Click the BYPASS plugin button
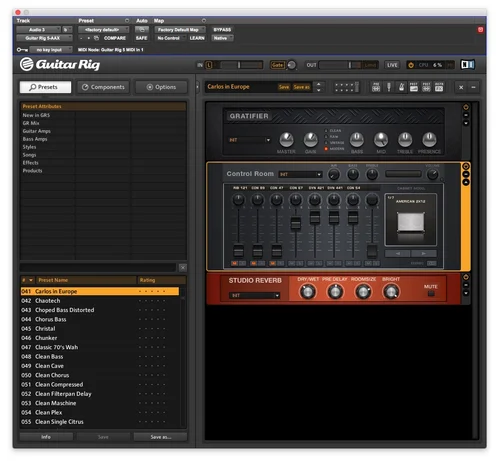The width and height of the screenshot is (500, 461). point(222,30)
